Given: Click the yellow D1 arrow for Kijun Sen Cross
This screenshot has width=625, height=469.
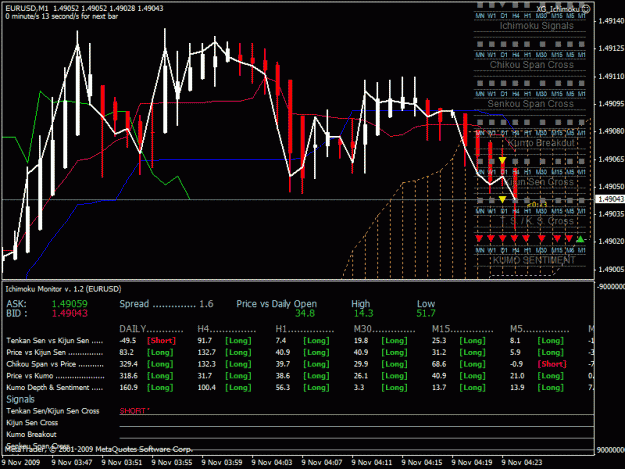Looking at the screenshot, I should 503,160.
